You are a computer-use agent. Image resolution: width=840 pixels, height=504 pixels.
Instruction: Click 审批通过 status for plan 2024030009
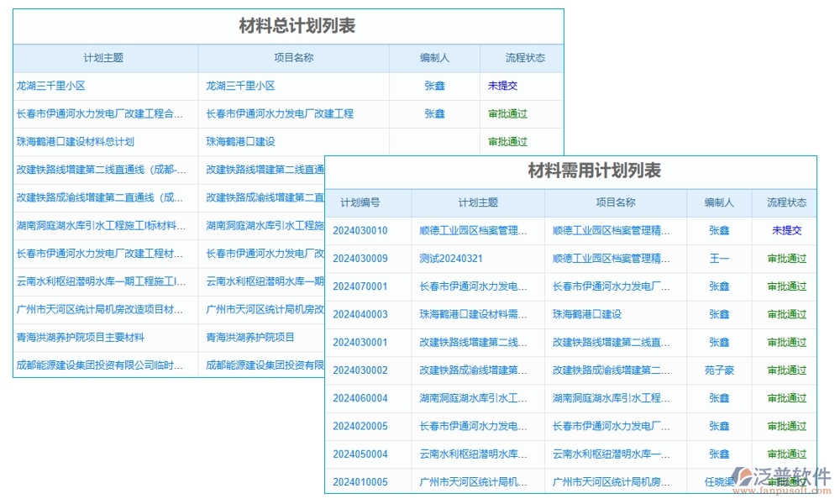click(x=785, y=258)
